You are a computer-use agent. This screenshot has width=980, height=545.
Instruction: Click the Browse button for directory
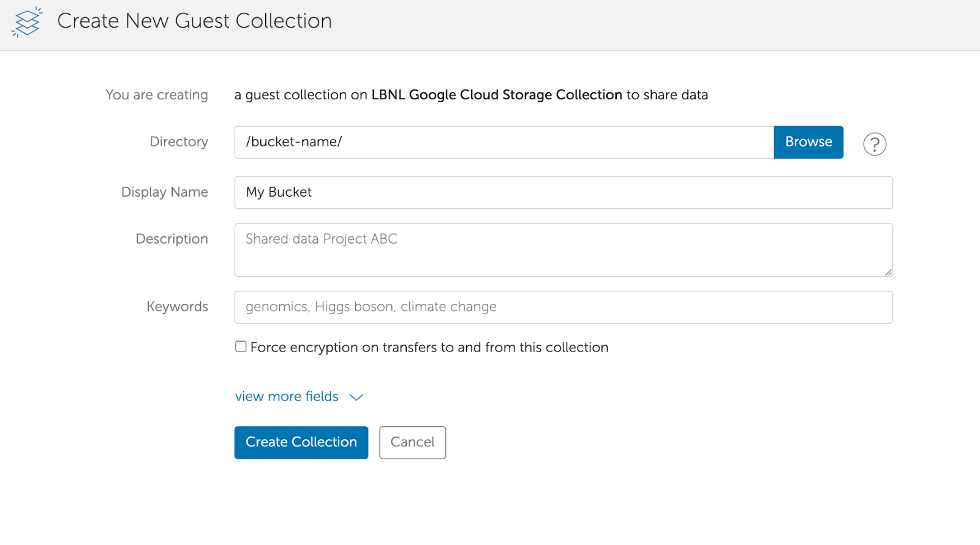[809, 142]
